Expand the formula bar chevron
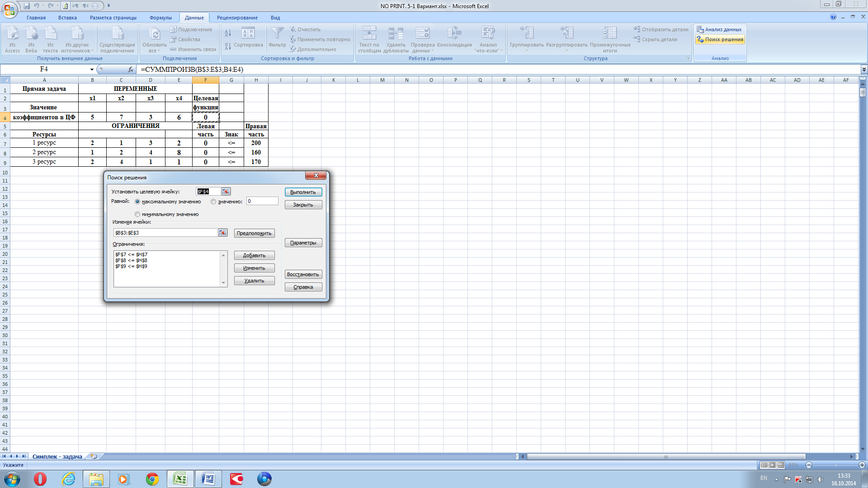Screen dimensions: 868x488 click(x=863, y=70)
